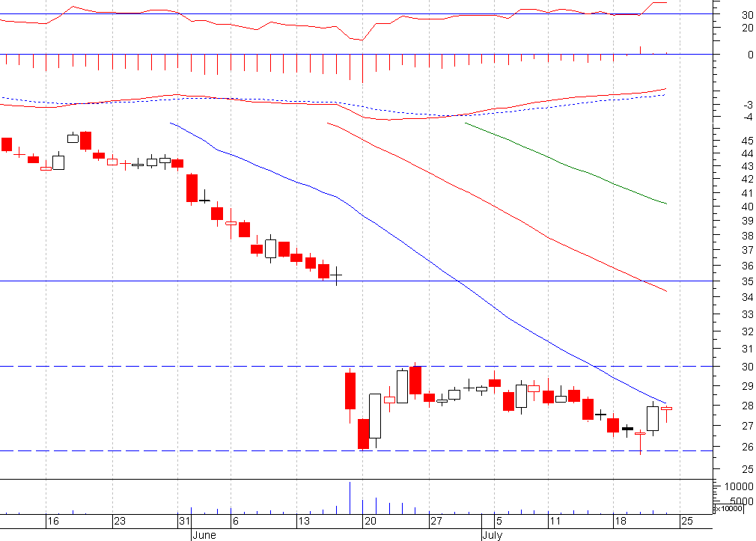The image size is (756, 541).
Task: Select the 11 date label
Action: (x=555, y=522)
